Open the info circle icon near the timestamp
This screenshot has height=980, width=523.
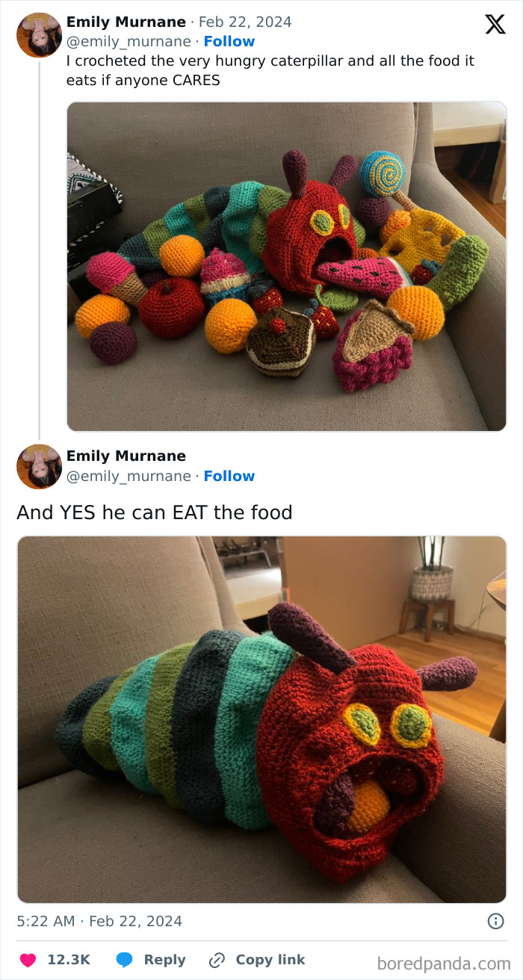point(495,921)
